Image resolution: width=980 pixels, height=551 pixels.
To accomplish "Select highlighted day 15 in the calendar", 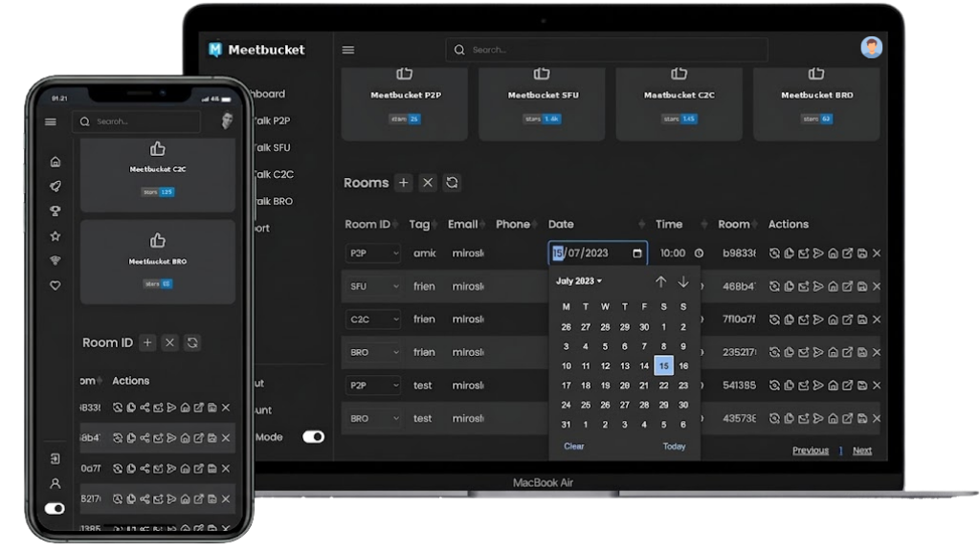I will click(664, 366).
